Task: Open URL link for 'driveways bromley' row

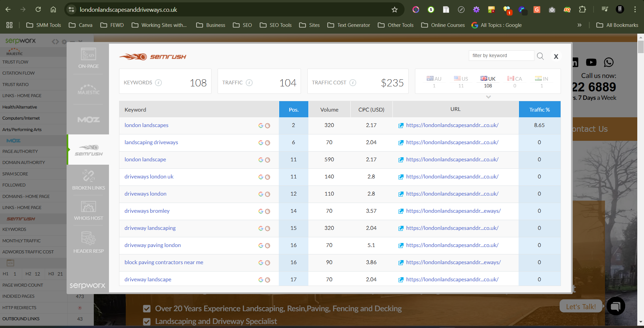Action: [x=453, y=211]
